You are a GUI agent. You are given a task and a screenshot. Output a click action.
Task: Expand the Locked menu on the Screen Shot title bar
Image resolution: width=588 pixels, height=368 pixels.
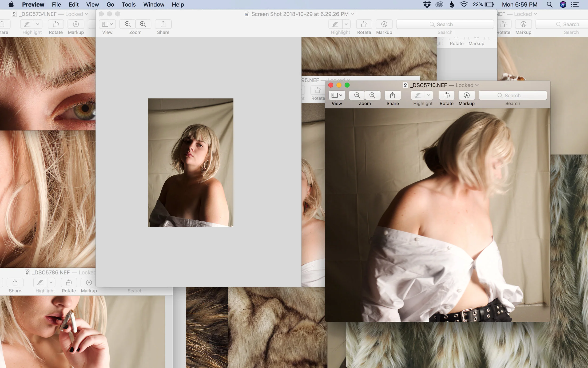coord(352,14)
